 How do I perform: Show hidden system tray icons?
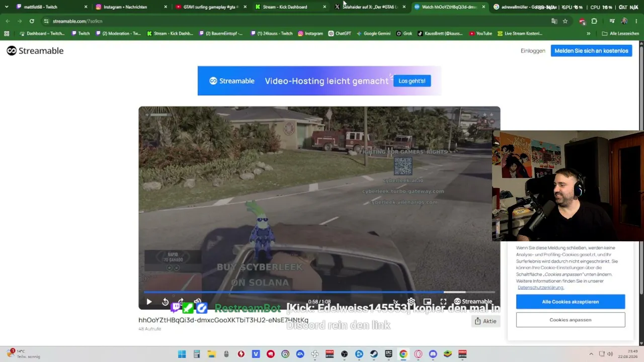(x=591, y=354)
